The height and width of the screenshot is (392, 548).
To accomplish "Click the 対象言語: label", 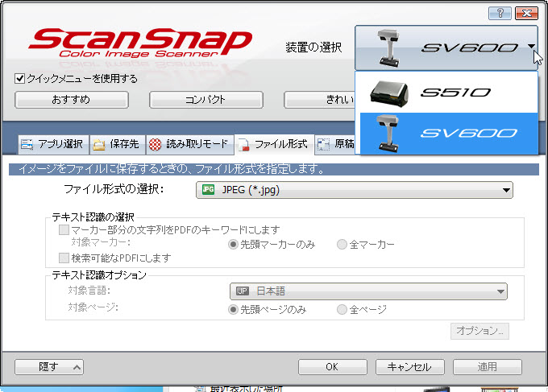I will click(x=89, y=291).
